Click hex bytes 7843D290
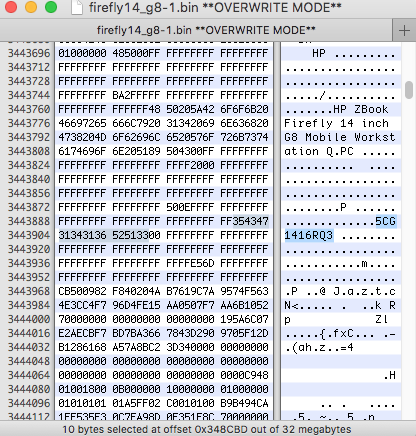Viewport: 416px width, 436px height. 190,333
